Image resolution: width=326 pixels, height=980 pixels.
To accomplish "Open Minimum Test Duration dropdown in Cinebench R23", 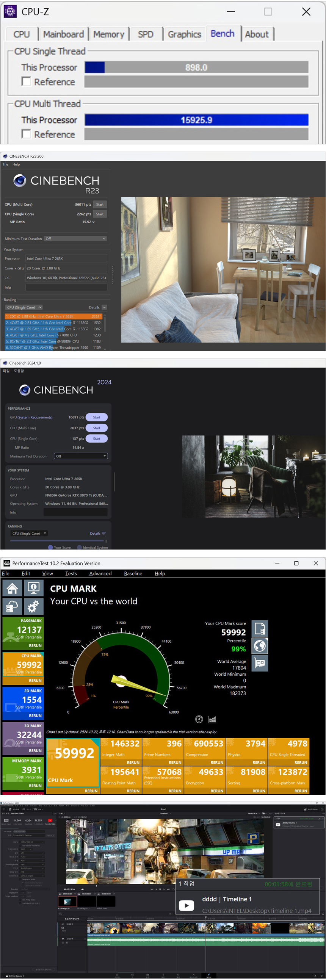I will pos(75,238).
